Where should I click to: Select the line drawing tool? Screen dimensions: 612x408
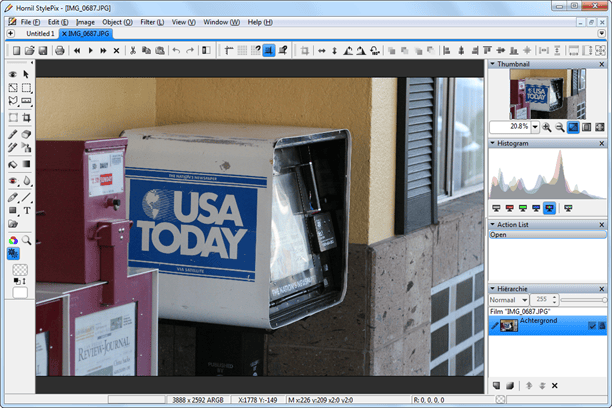(26, 197)
